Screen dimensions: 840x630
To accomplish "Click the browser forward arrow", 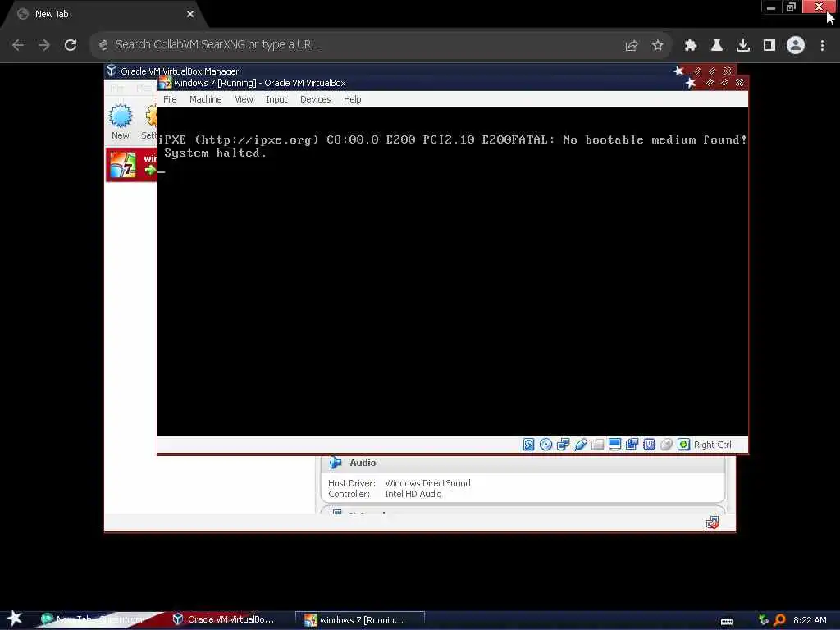I will pos(44,45).
